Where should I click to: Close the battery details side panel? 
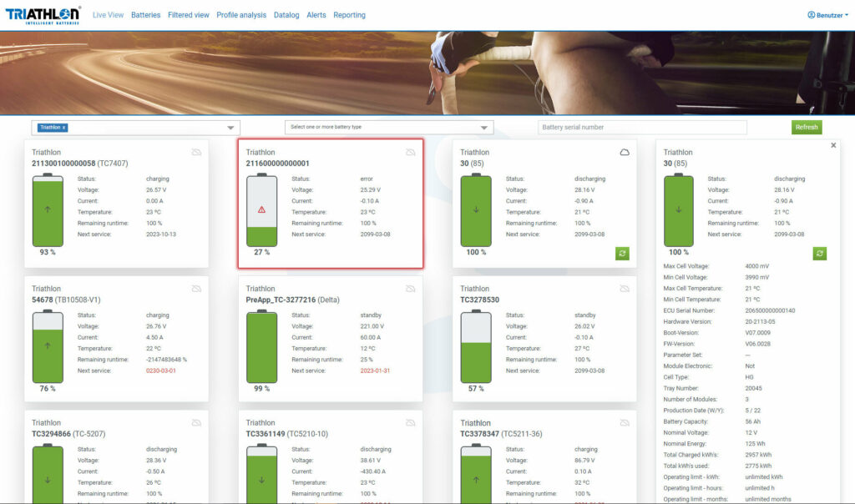[x=833, y=145]
